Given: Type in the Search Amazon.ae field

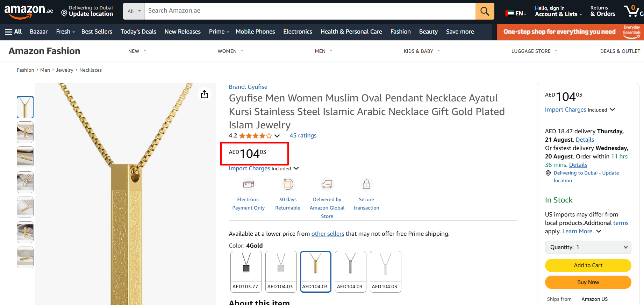Looking at the screenshot, I should tap(309, 11).
